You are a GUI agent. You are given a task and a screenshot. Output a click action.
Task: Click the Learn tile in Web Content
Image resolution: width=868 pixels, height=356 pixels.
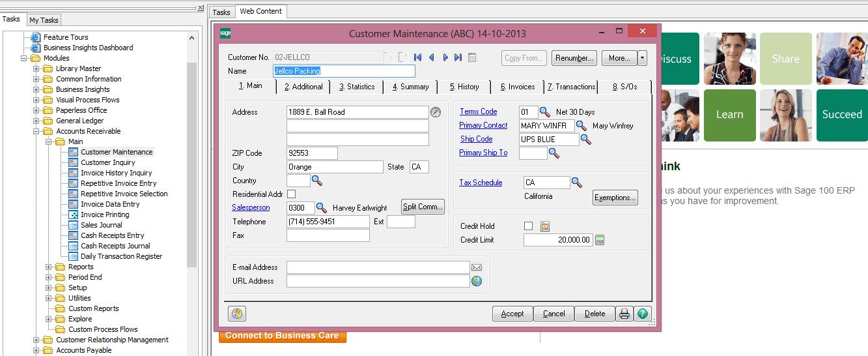coord(729,115)
